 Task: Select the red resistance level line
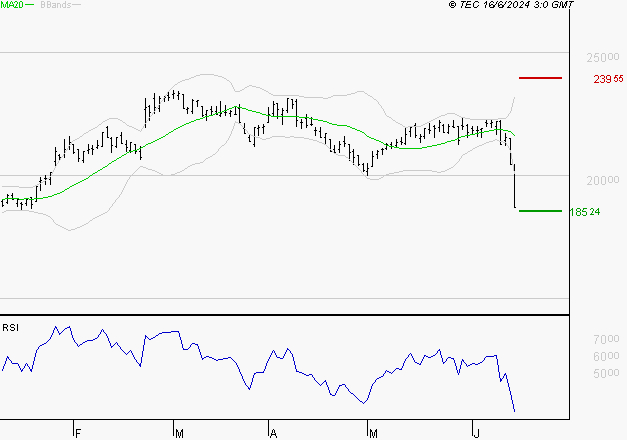(540, 78)
